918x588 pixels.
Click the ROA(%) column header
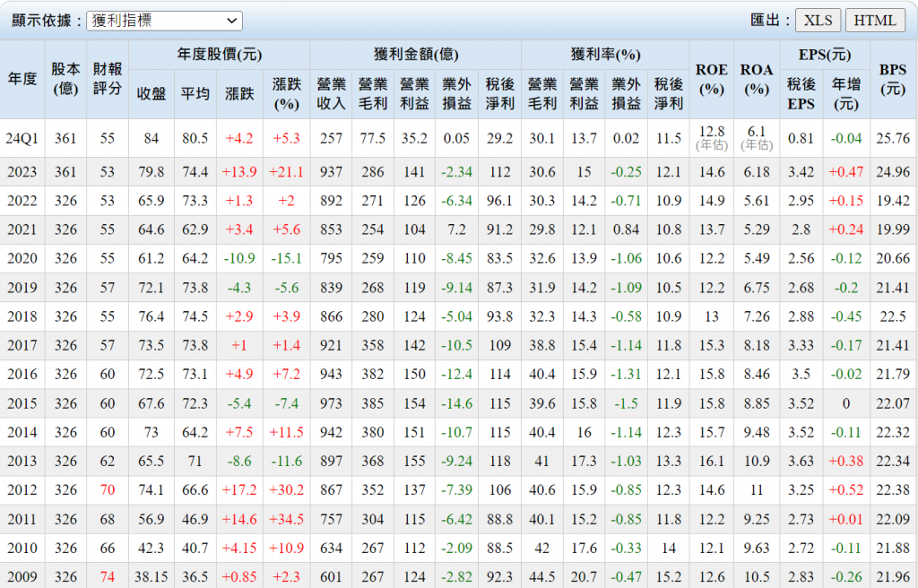[757, 79]
